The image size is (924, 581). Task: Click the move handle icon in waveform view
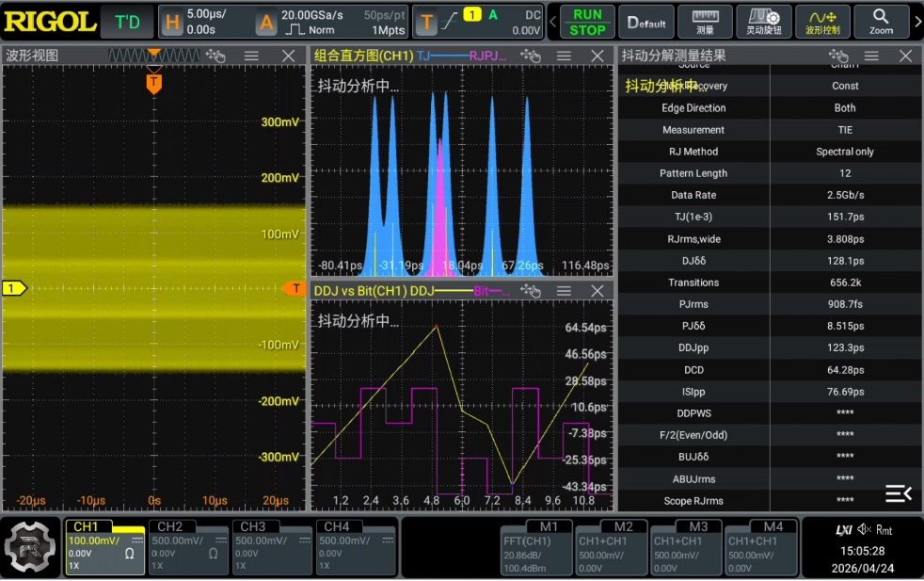pyautogui.click(x=215, y=56)
